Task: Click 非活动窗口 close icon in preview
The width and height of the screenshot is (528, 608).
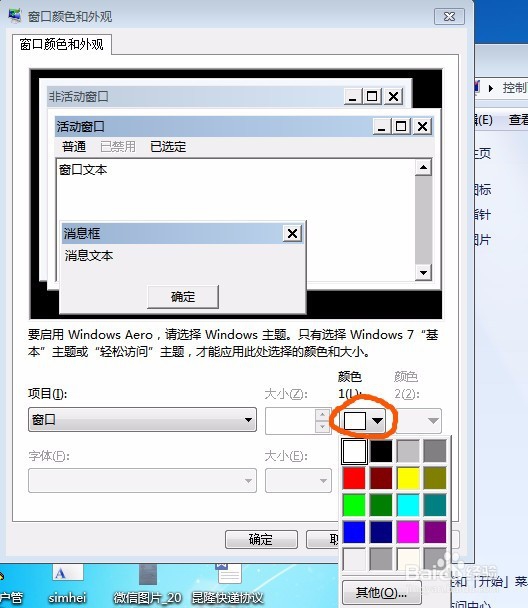Action: pos(393,96)
